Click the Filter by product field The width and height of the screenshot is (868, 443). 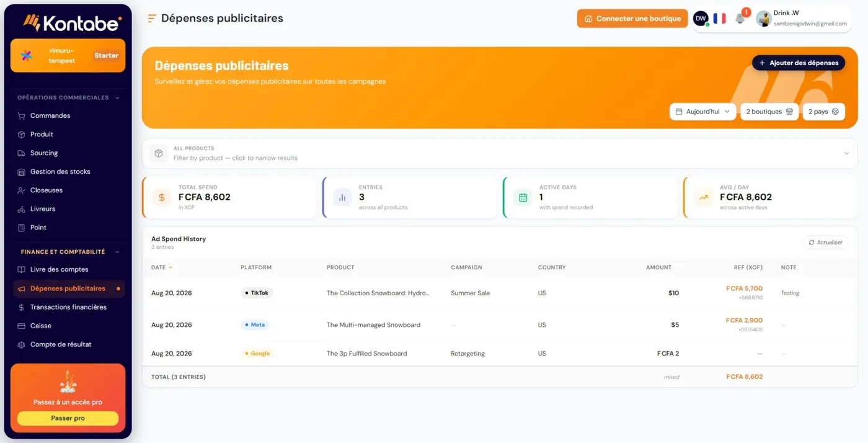pyautogui.click(x=498, y=153)
